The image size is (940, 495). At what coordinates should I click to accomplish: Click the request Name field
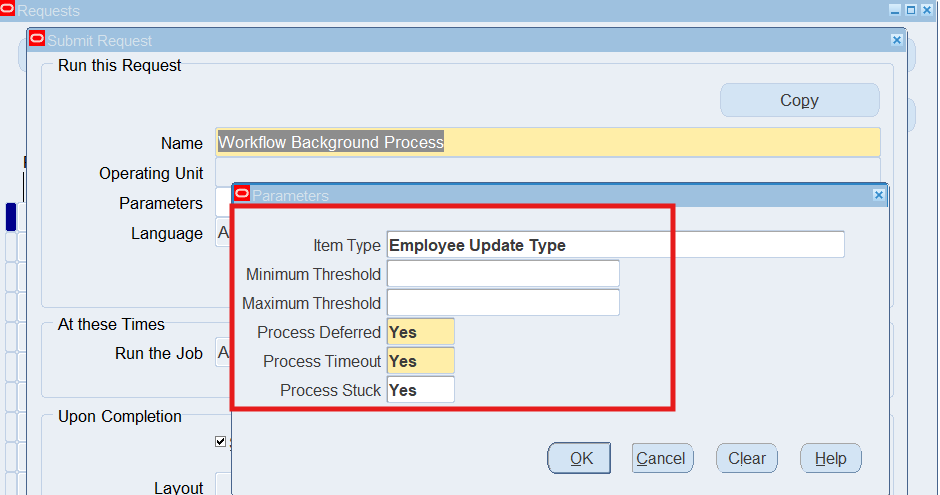(548, 142)
